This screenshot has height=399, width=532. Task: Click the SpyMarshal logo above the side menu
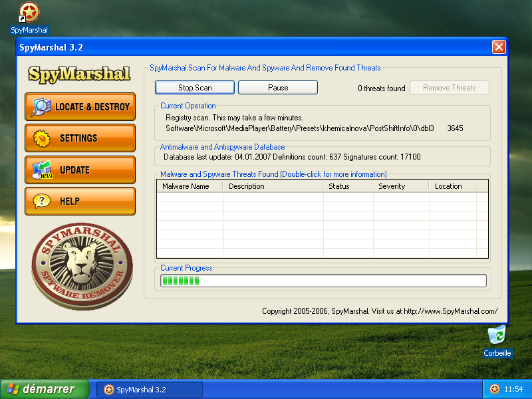point(79,74)
